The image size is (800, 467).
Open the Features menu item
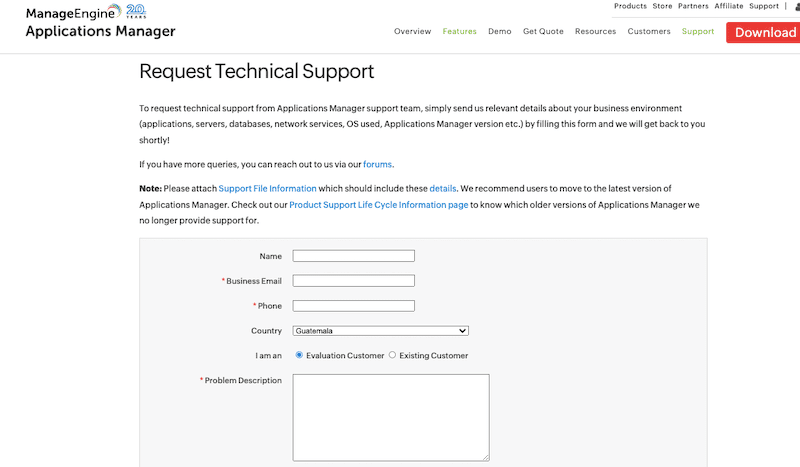click(459, 31)
